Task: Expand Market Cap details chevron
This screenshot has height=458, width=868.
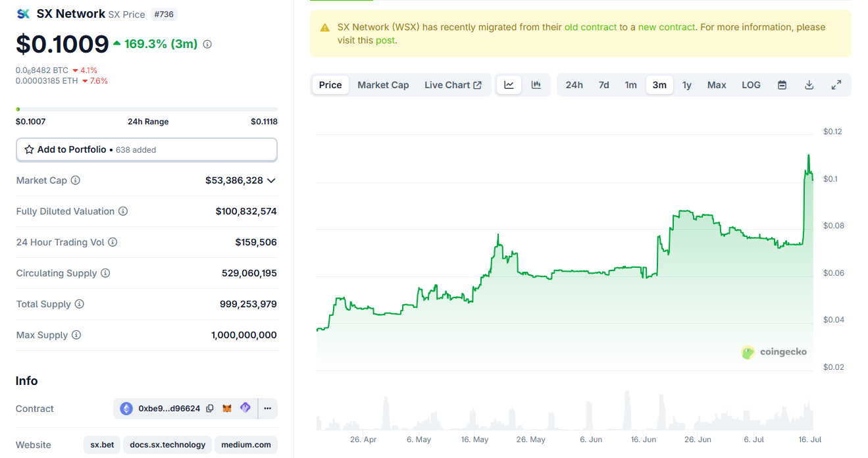Action: [271, 180]
